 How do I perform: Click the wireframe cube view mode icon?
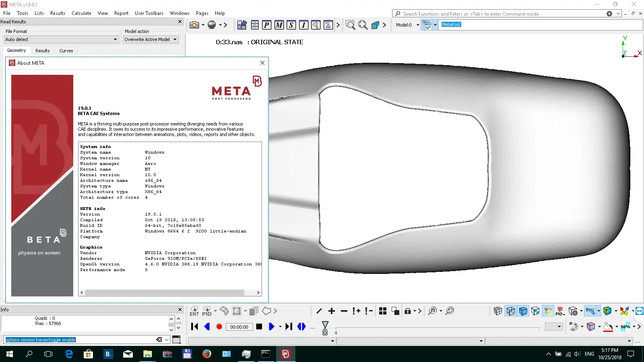pyautogui.click(x=510, y=311)
